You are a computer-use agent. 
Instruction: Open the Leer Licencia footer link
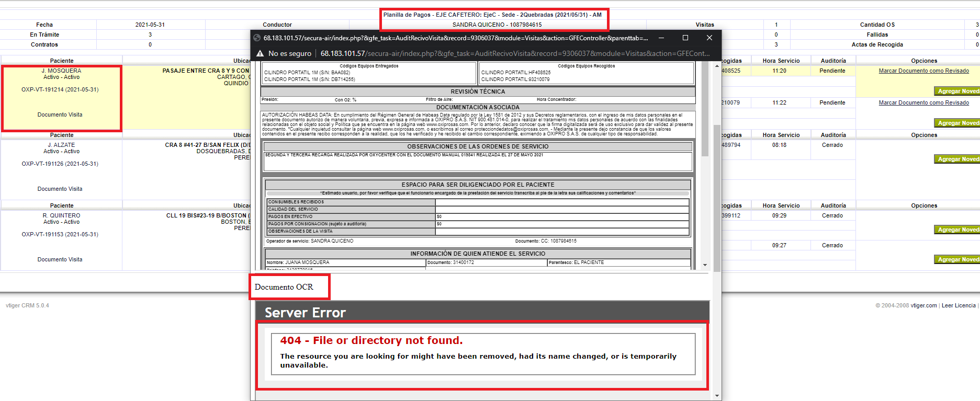pyautogui.click(x=959, y=305)
